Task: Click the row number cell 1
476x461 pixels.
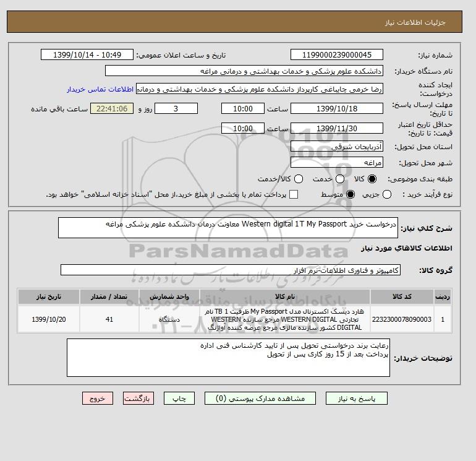Action: coord(443,319)
